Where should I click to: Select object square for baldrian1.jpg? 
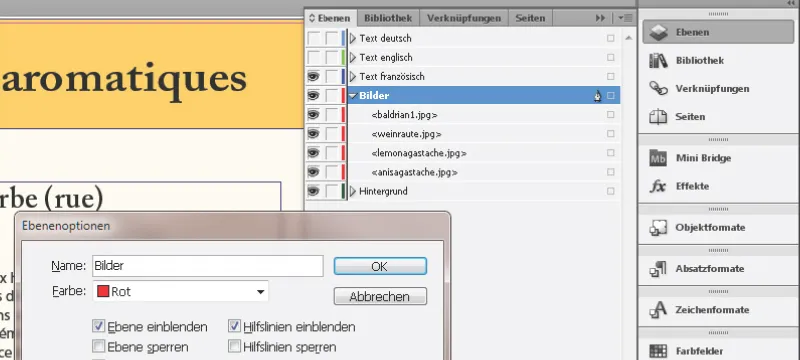611,115
